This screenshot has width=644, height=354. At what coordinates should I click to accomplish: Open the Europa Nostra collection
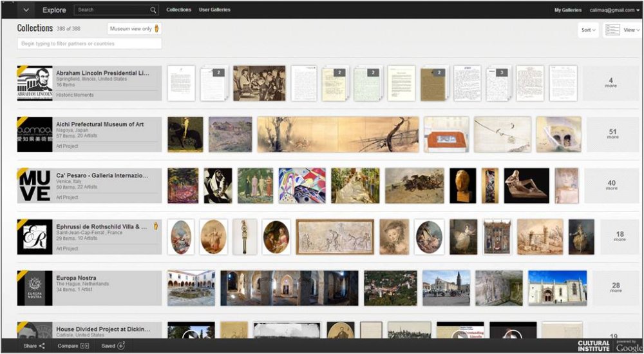(x=76, y=278)
